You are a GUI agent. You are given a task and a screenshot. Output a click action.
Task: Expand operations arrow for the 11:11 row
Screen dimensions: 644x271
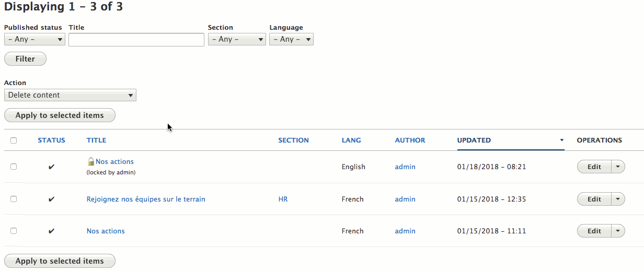[x=618, y=231]
